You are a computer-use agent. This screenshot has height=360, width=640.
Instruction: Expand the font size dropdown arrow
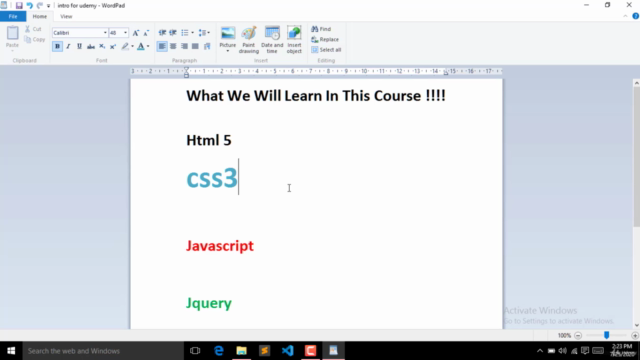click(125, 33)
